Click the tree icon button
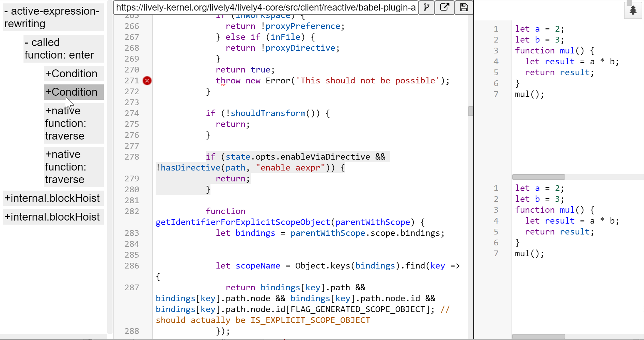The height and width of the screenshot is (340, 644). [633, 10]
